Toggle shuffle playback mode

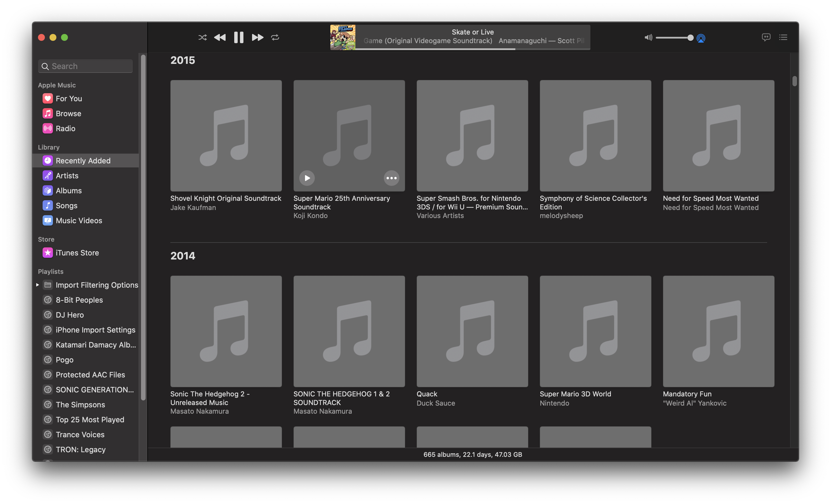[x=202, y=37]
